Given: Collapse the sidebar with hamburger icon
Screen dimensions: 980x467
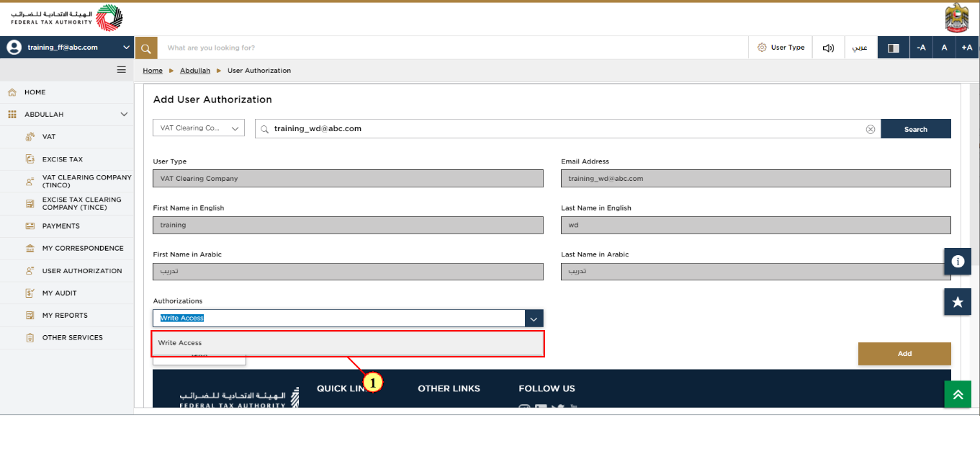Looking at the screenshot, I should 122,70.
